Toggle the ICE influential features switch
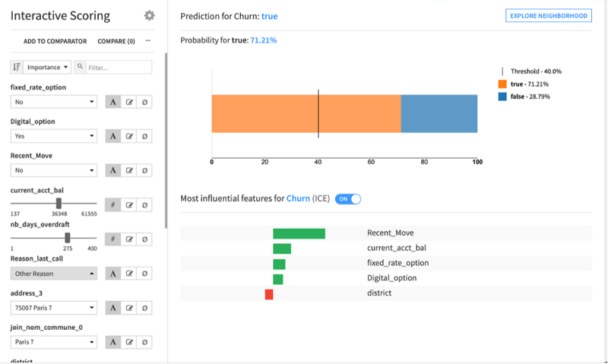Viewport: 608px width, 364px height. tap(348, 199)
